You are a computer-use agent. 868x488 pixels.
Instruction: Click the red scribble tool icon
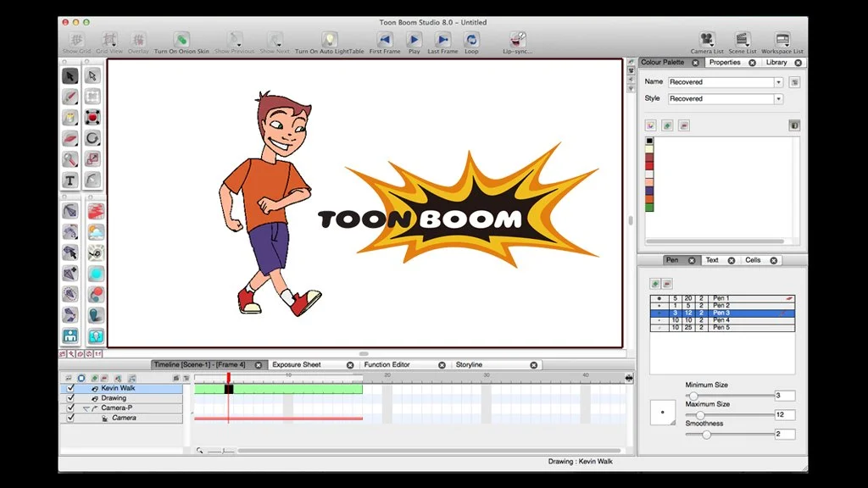(x=96, y=211)
